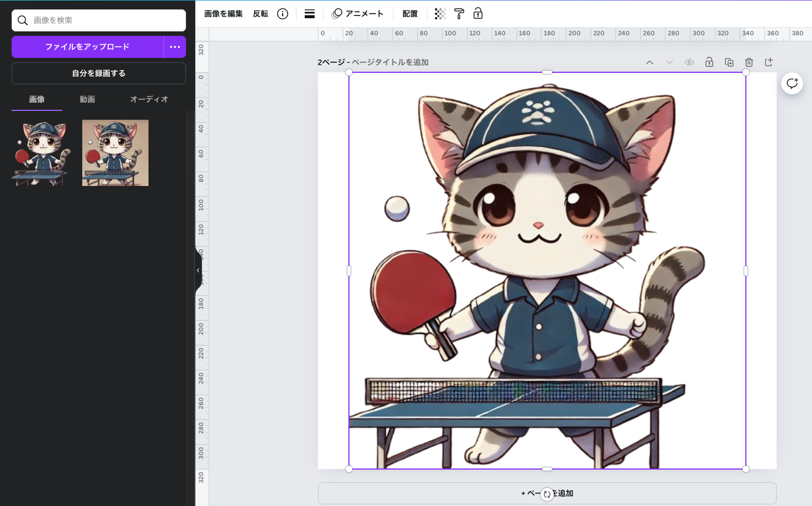812x506 pixels.
Task: Select the cat thumbnail with beige background
Action: pyautogui.click(x=115, y=153)
